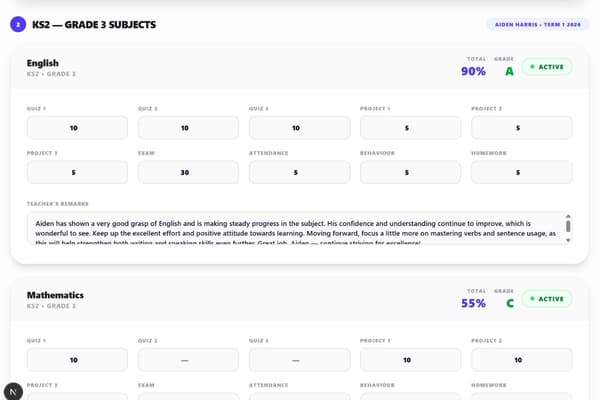The width and height of the screenshot is (600, 400).
Task: Toggle the English Active status badge
Action: (x=547, y=67)
